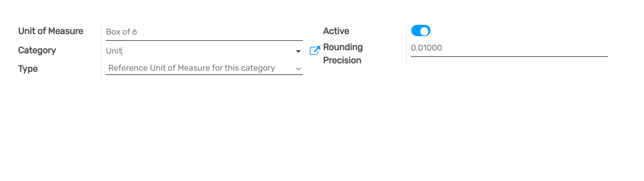Click the word 'Rounding' in the label

coord(343,47)
